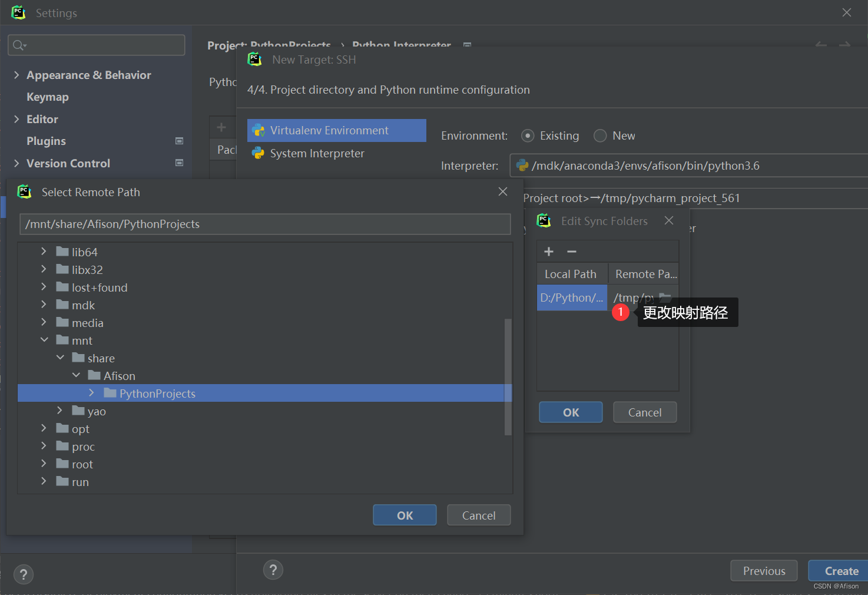
Task: Click the add (+) button in Edit Sync Folders
Action: point(549,252)
